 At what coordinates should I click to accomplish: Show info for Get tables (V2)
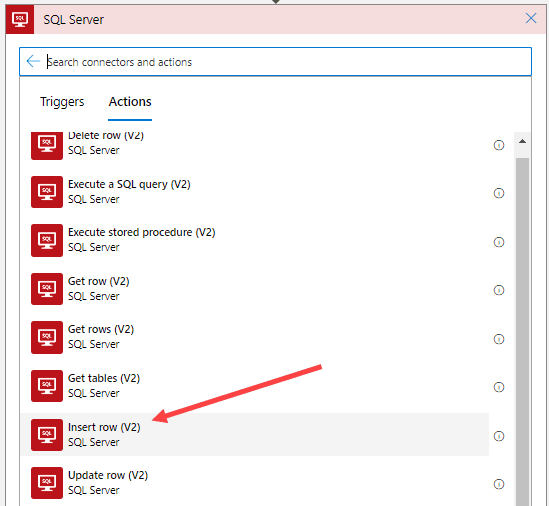[x=499, y=387]
